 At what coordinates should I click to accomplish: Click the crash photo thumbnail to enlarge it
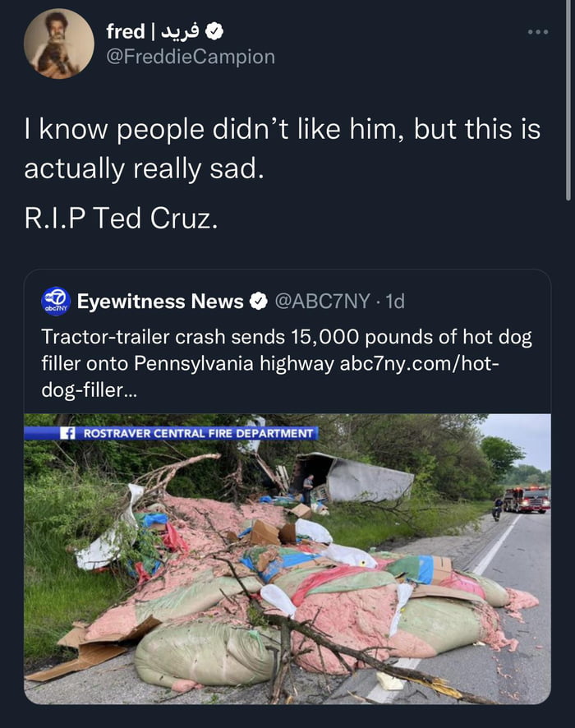(287, 559)
